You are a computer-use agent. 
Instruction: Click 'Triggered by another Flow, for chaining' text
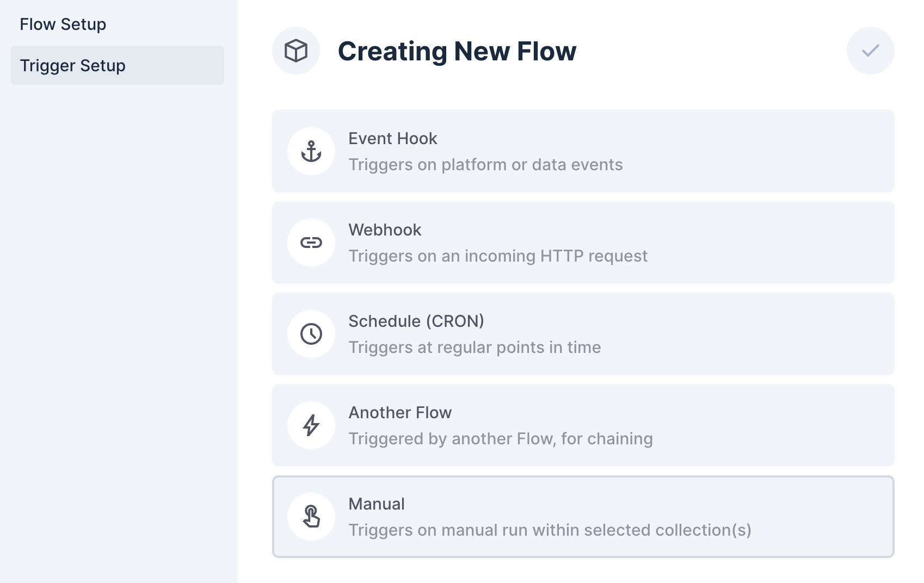[x=501, y=438]
